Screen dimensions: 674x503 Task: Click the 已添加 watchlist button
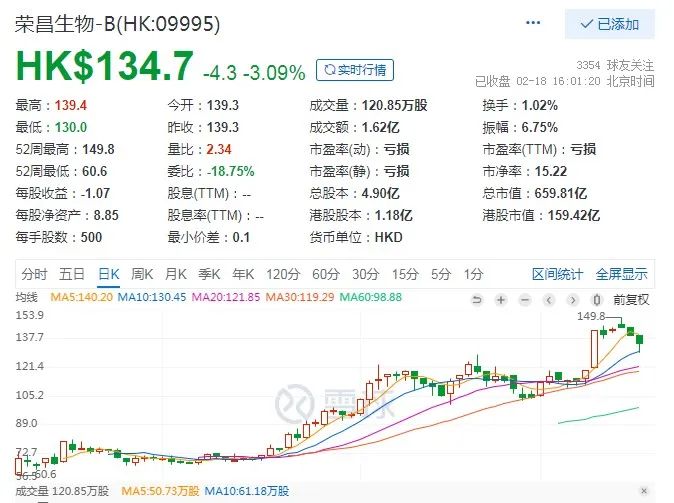click(x=610, y=25)
